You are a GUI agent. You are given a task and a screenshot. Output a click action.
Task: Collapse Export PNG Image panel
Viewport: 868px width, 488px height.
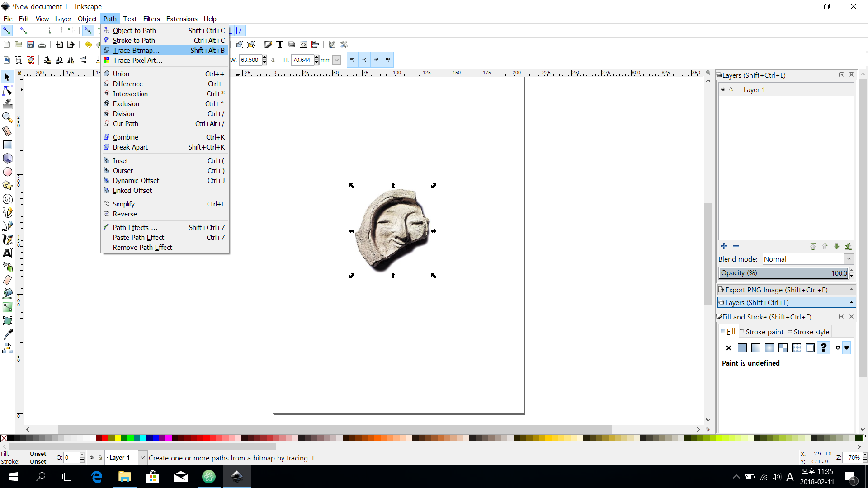[851, 290]
